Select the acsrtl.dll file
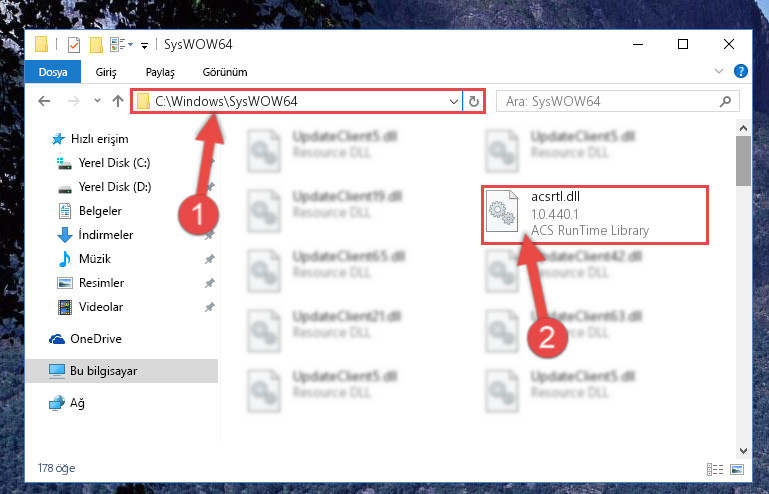The height and width of the screenshot is (494, 769). 594,214
